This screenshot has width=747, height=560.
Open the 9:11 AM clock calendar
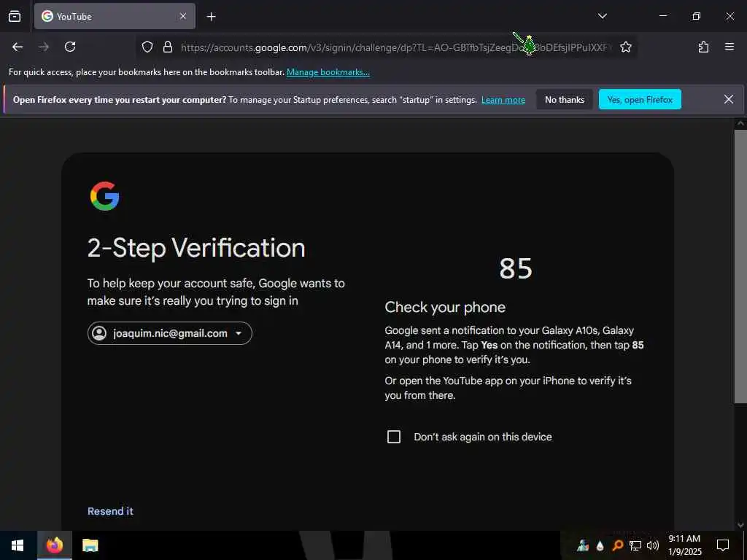click(x=684, y=545)
